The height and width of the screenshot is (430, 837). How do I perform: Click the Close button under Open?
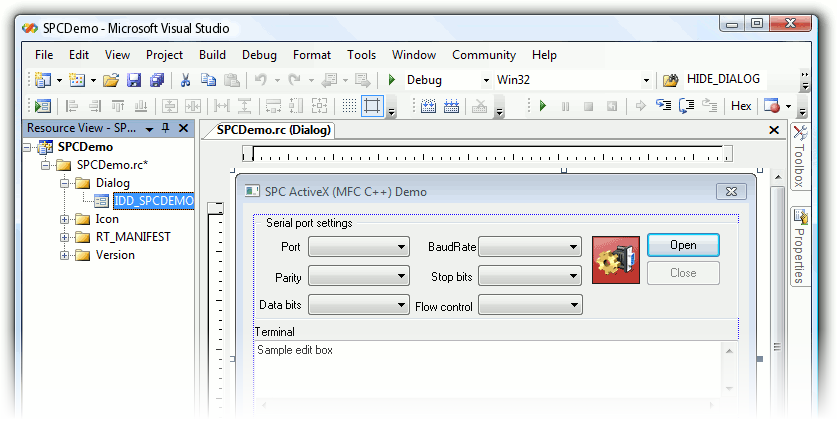point(683,273)
